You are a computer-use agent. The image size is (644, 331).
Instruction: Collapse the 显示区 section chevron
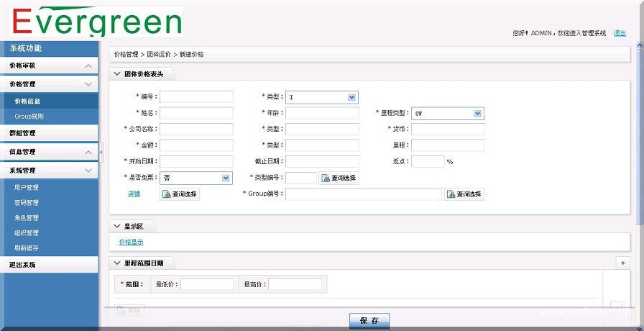point(117,227)
